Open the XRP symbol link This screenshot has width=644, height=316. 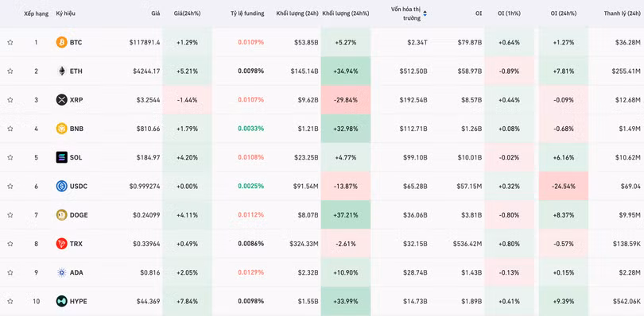click(x=76, y=100)
